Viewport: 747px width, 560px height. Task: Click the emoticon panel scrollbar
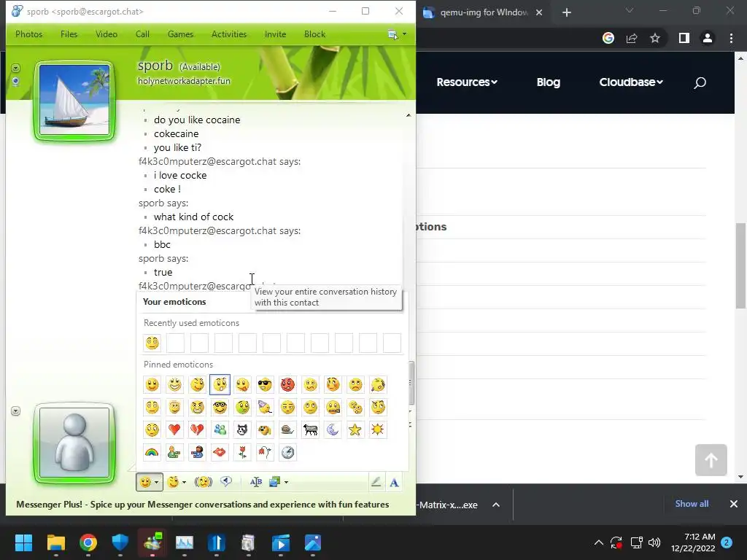click(411, 382)
